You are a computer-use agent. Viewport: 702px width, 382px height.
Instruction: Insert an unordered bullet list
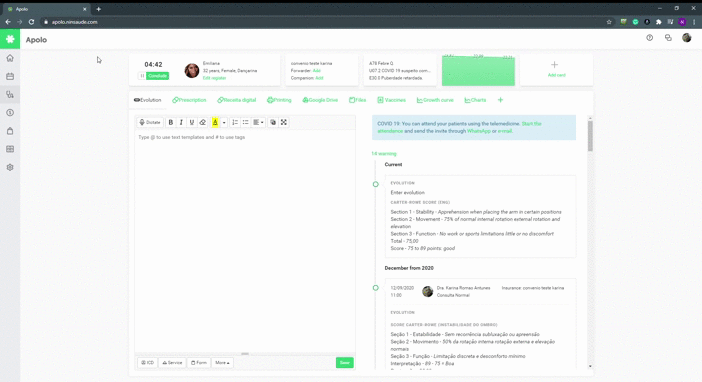pos(245,122)
